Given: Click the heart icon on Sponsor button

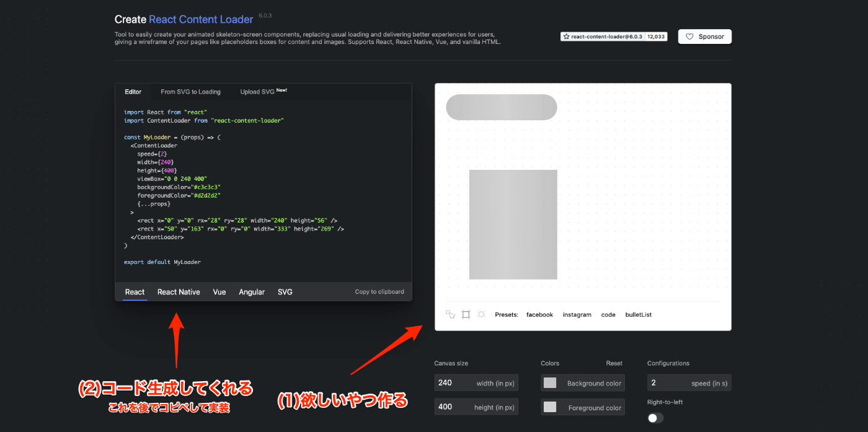Looking at the screenshot, I should pos(689,37).
